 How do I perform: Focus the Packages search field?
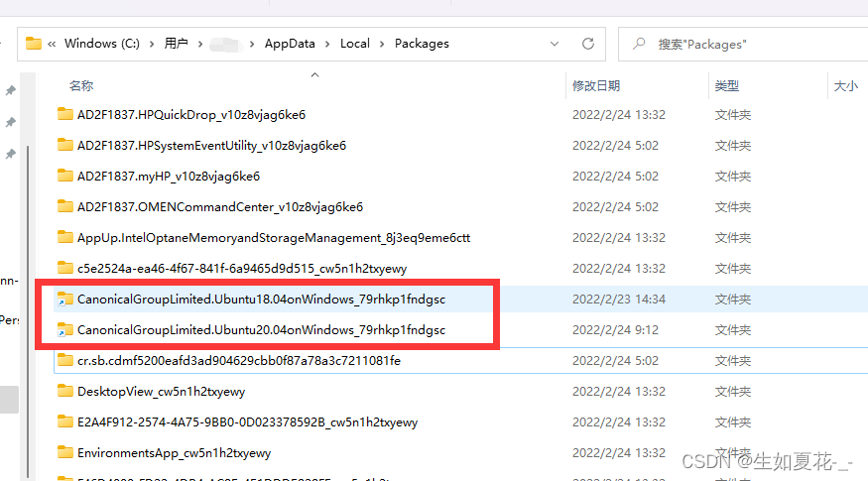pyautogui.click(x=743, y=44)
